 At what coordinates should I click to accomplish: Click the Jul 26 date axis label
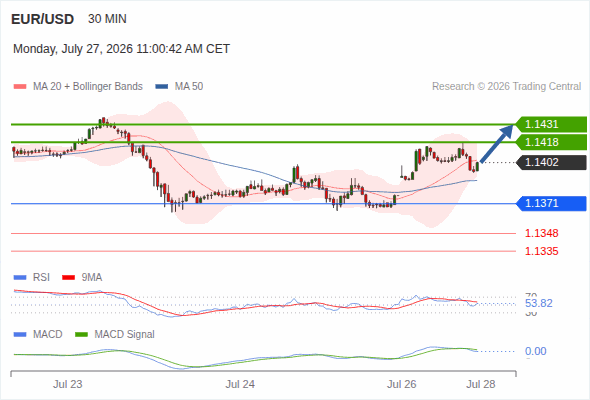[401, 385]
